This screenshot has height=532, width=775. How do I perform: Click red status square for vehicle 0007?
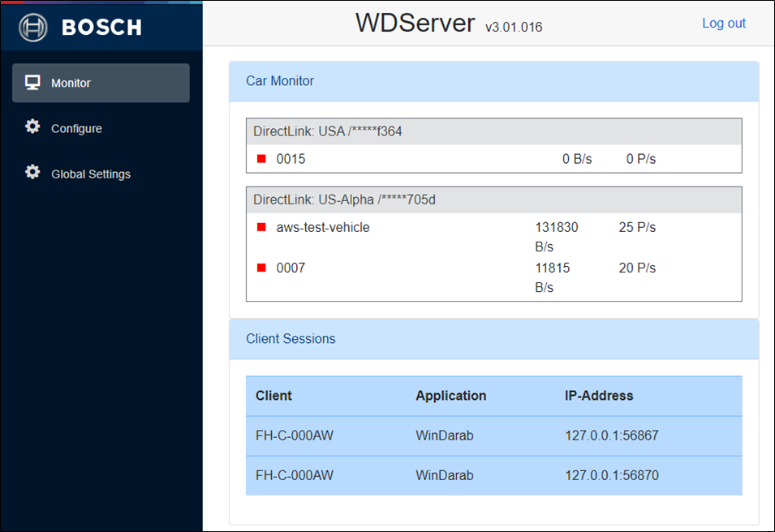coord(261,268)
